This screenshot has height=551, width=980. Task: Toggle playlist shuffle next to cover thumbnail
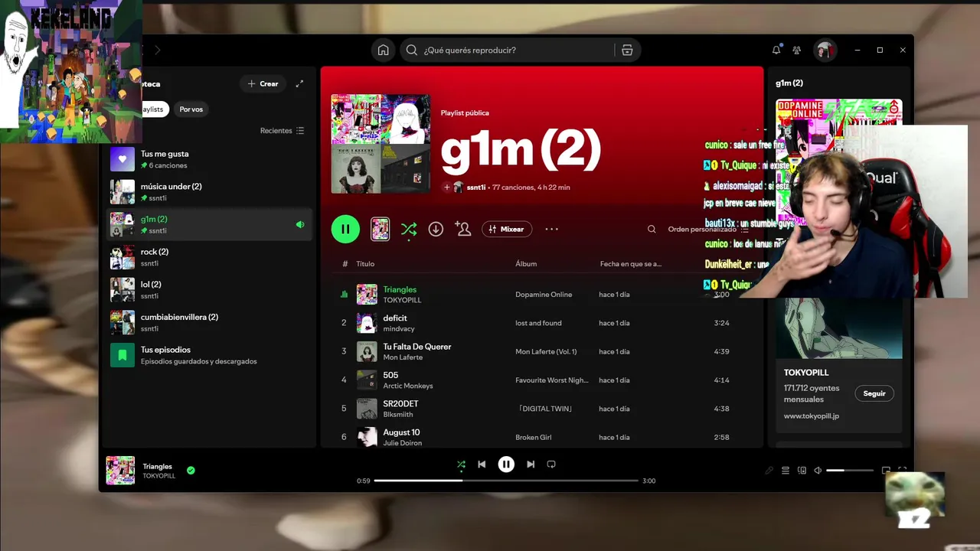coord(409,229)
